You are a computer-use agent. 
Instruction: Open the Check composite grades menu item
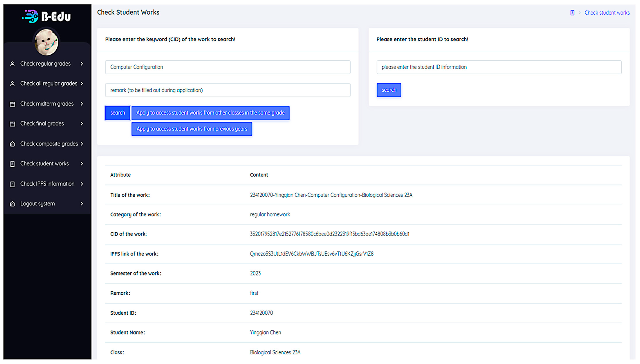(49, 144)
